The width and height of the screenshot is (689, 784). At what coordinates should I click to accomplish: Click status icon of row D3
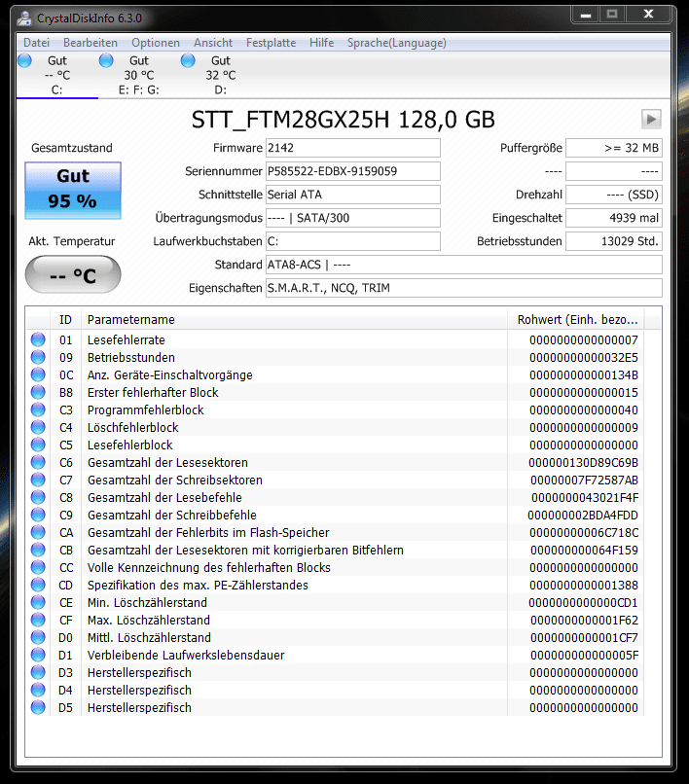click(x=38, y=672)
